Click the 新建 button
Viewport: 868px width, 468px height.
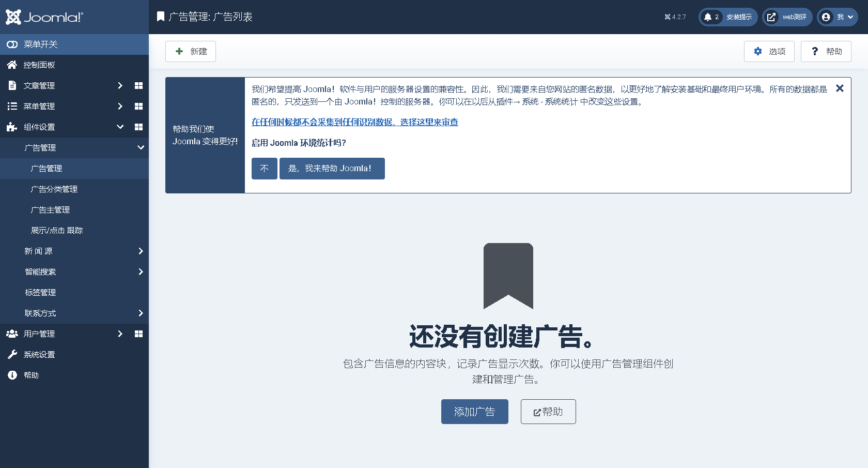pos(191,52)
